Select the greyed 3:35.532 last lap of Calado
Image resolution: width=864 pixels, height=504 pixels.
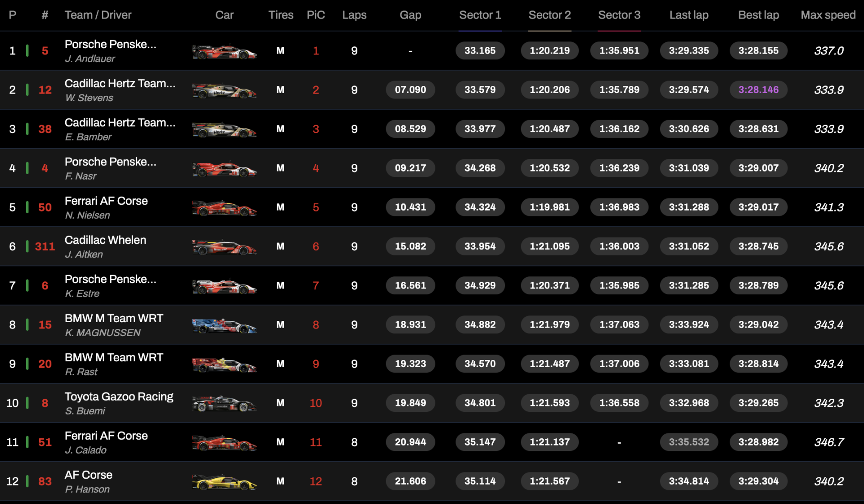tap(689, 442)
